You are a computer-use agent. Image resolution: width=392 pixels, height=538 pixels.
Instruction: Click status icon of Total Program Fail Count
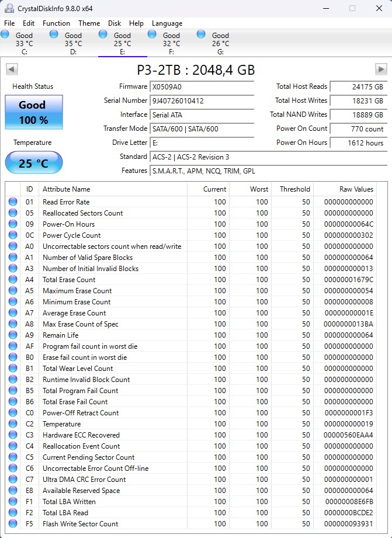coord(13,390)
